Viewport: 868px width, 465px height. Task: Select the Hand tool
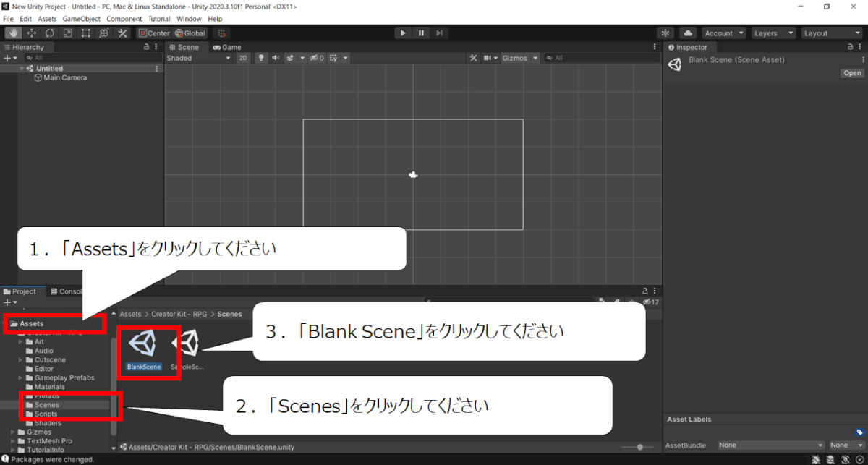point(13,33)
